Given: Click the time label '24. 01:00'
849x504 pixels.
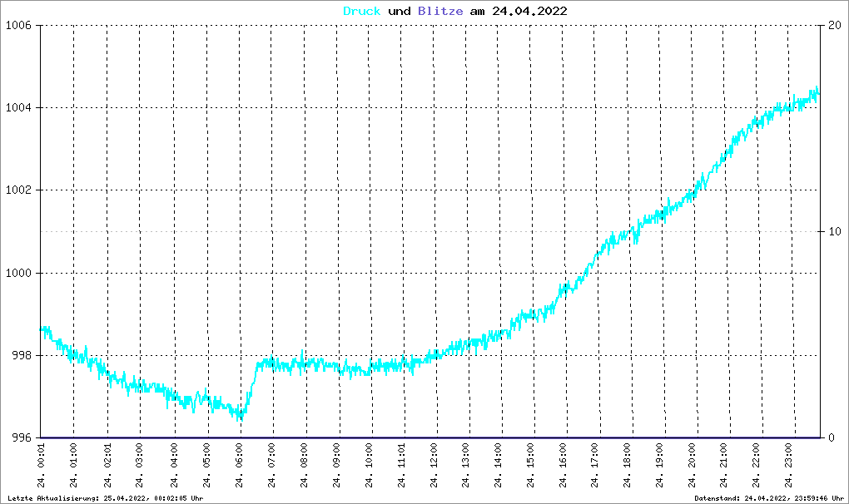Looking at the screenshot, I should point(73,466).
